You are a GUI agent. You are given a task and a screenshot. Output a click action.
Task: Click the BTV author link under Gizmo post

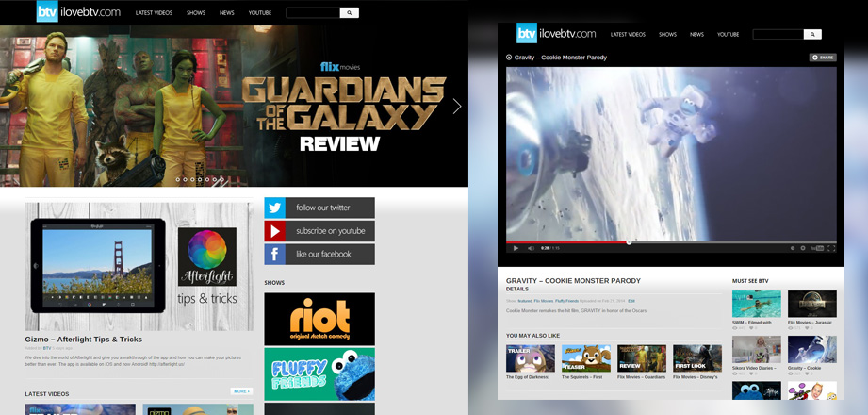[47, 349]
